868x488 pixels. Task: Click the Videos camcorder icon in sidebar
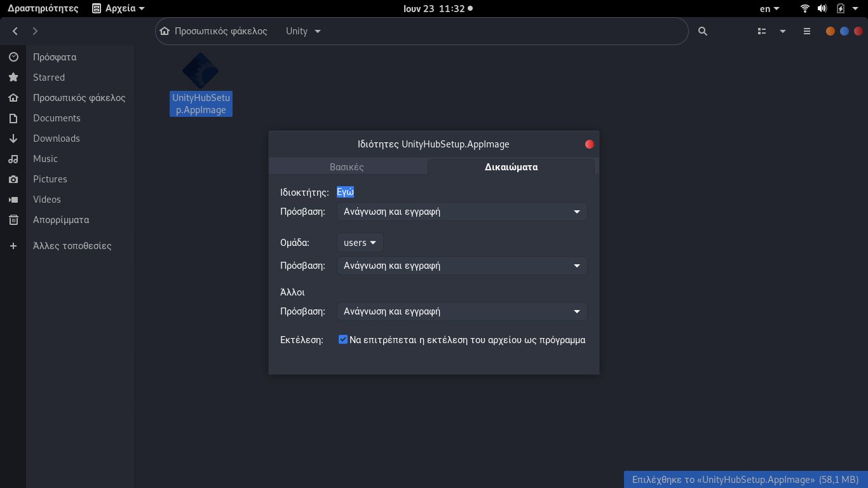(13, 200)
